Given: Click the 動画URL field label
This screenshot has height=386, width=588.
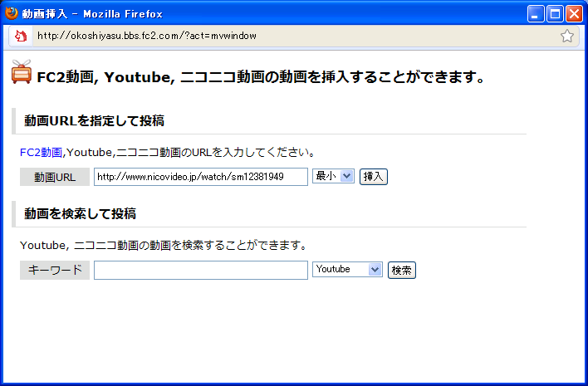Looking at the screenshot, I should pyautogui.click(x=55, y=177).
